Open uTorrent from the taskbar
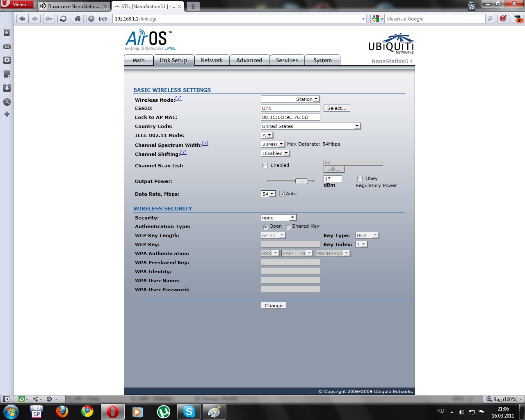525x420 pixels. pyautogui.click(x=164, y=411)
